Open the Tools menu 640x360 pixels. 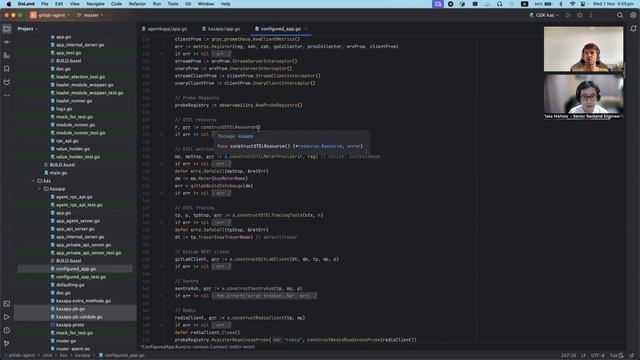173,4
